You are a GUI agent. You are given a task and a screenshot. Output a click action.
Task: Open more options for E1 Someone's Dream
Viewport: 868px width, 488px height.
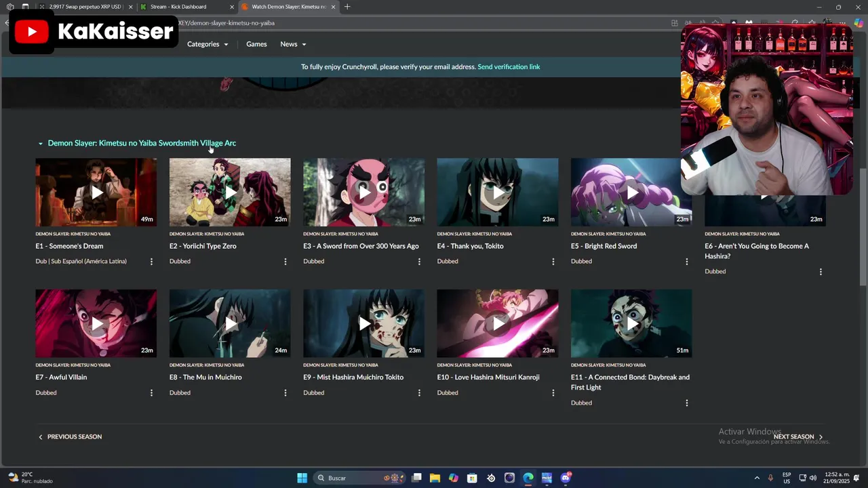[151, 262]
